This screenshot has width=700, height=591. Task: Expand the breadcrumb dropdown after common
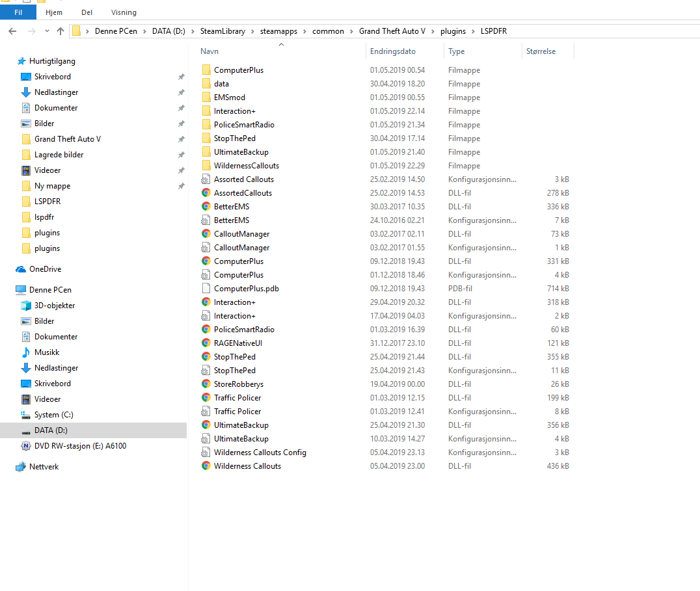click(350, 31)
